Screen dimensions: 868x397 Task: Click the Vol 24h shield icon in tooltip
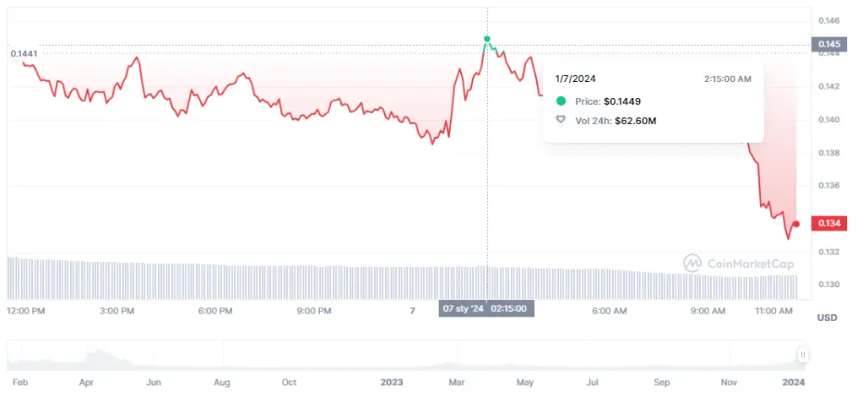(561, 121)
